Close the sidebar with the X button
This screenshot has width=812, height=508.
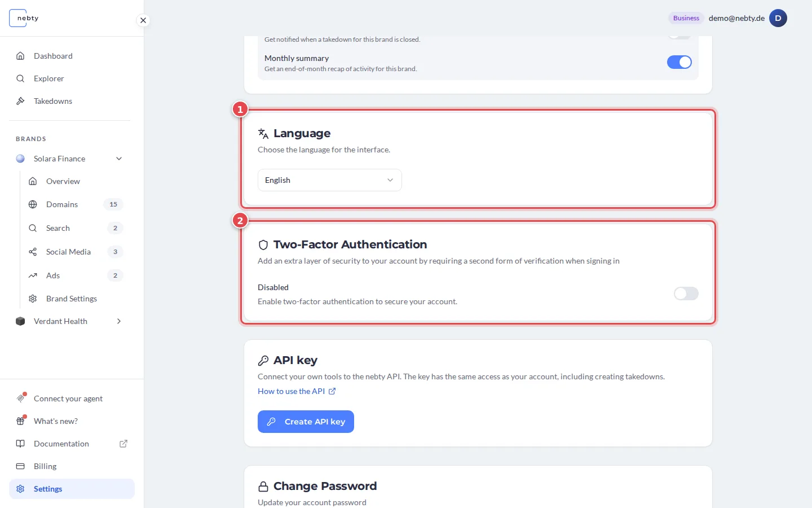(143, 20)
